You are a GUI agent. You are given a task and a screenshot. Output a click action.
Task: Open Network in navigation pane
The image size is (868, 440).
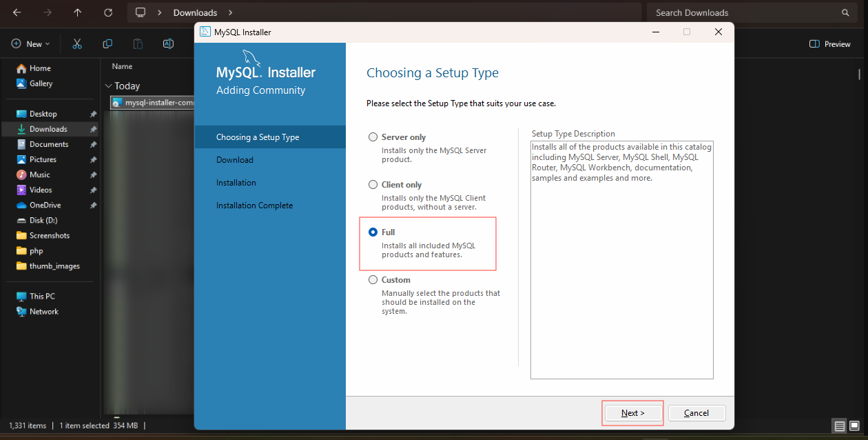[43, 311]
